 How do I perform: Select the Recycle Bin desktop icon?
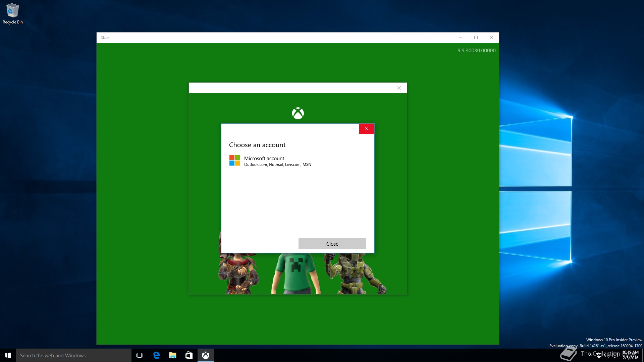click(13, 14)
